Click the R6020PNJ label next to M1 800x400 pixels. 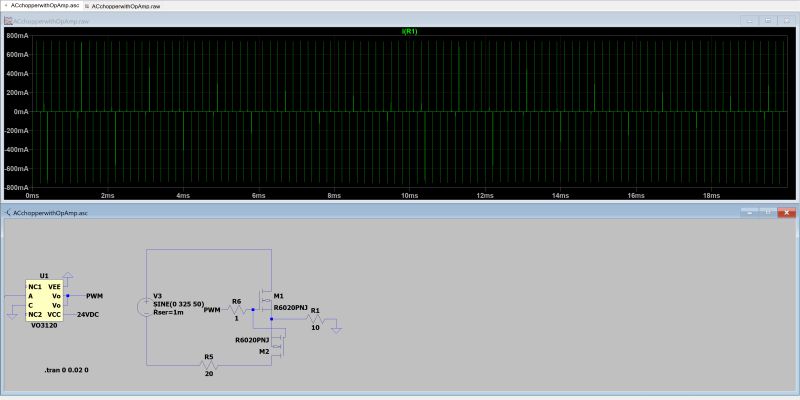[x=290, y=308]
